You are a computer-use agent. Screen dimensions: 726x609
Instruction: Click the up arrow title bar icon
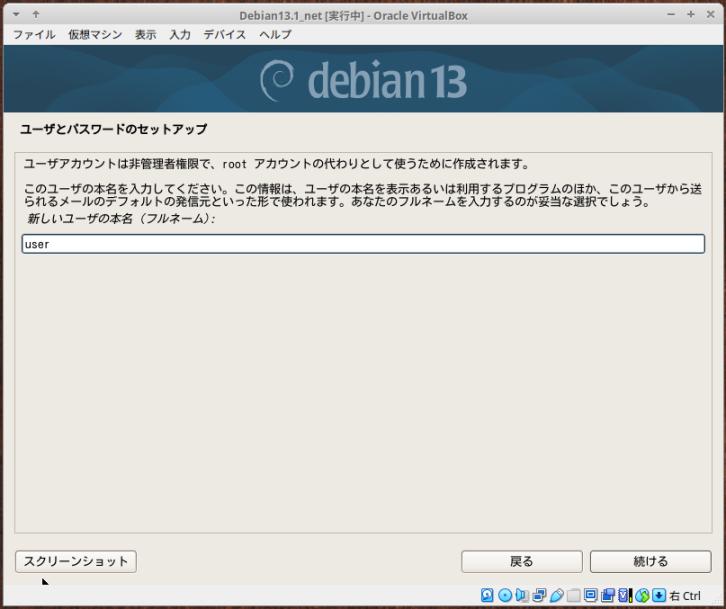click(36, 14)
